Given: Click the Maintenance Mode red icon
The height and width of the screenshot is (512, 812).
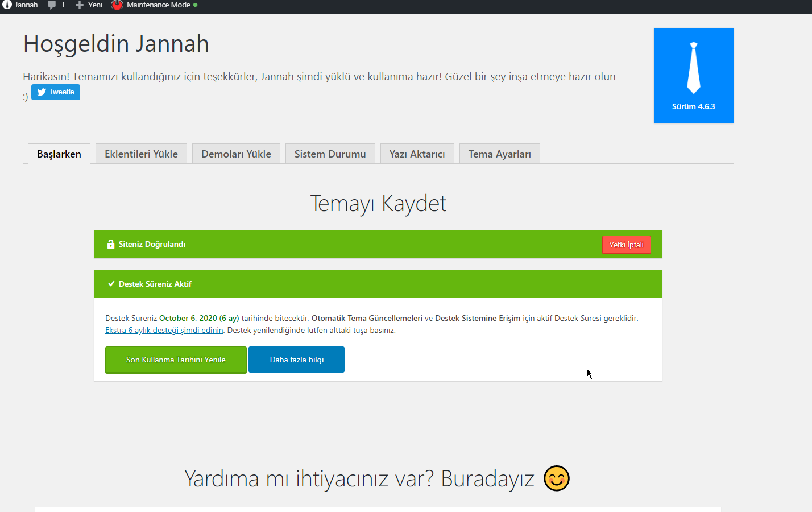Looking at the screenshot, I should [x=117, y=5].
